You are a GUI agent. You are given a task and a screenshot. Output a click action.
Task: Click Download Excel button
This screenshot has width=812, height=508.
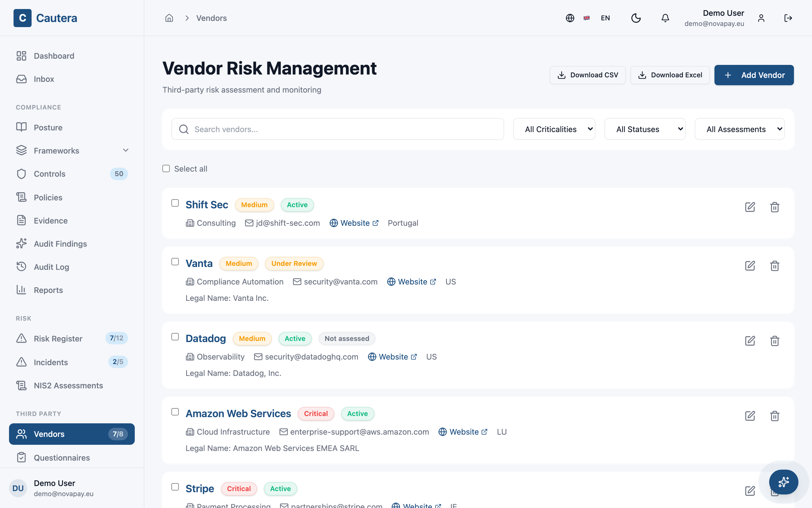pyautogui.click(x=670, y=75)
